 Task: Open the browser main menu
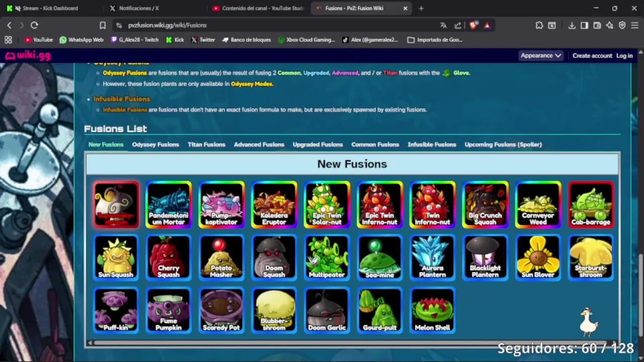(x=635, y=25)
